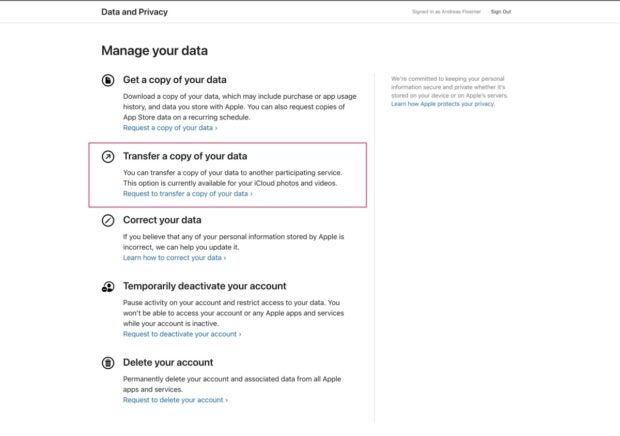Click the download icon beside Get a copy
This screenshot has height=436, width=620.
[108, 80]
